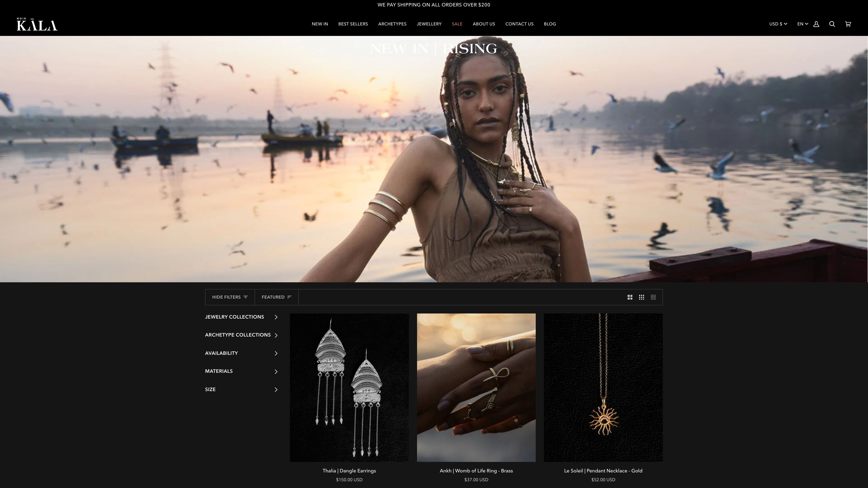Toggle HIDE FILTERS to collapse the sidebar
Viewport: 868px width, 488px height.
(x=226, y=297)
